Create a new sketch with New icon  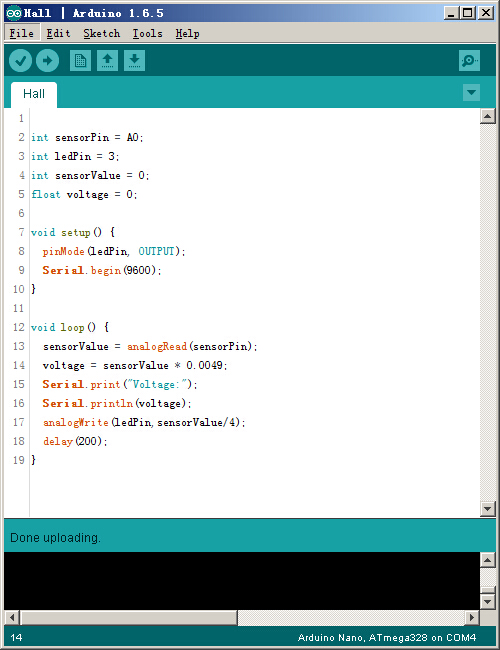80,61
